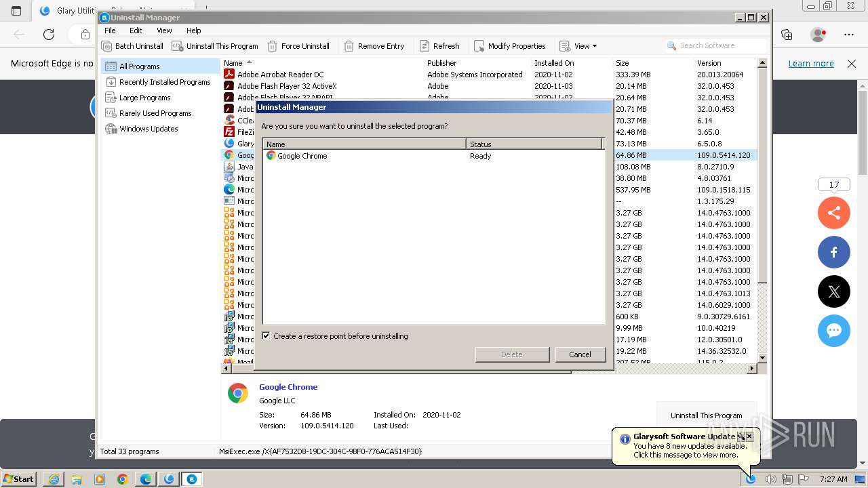
Task: Click the Edge refresh page button
Action: pos(49,35)
